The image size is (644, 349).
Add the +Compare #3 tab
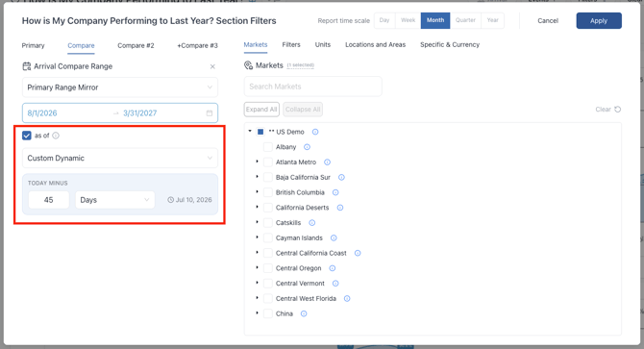(x=198, y=45)
